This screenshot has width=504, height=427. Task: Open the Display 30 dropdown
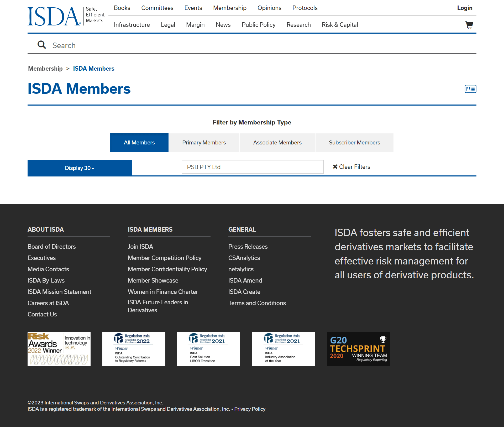[80, 168]
